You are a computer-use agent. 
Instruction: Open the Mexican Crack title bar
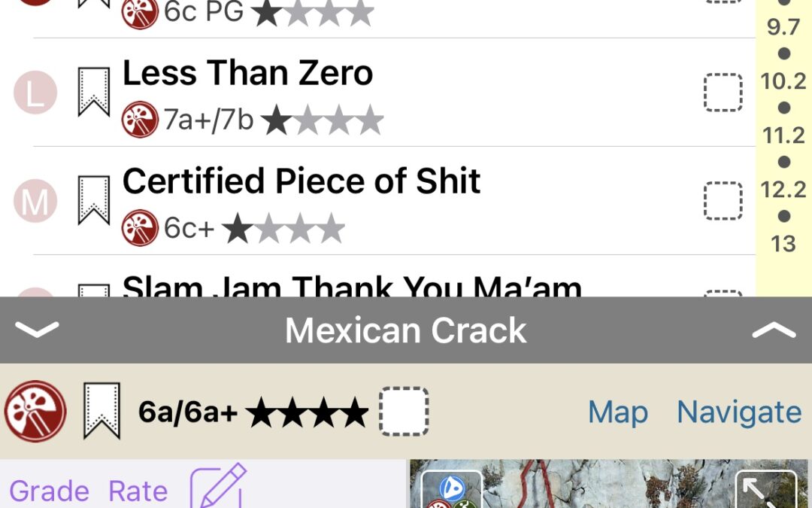[406, 330]
